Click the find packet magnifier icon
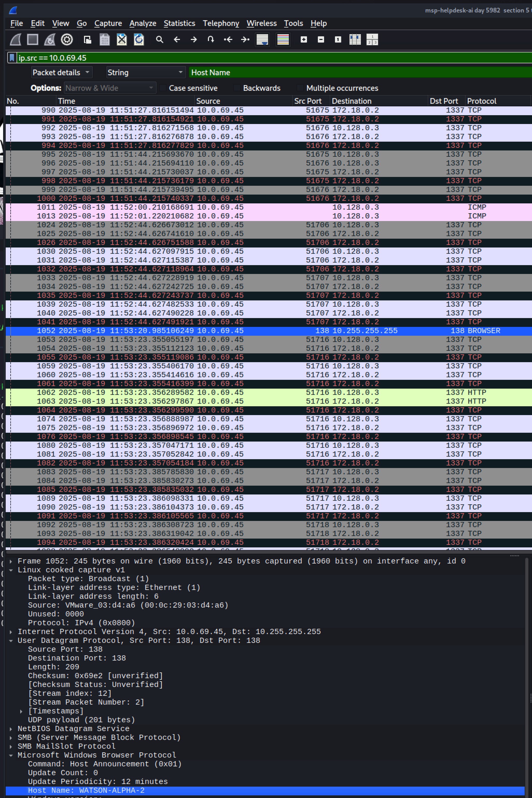Image resolution: width=532 pixels, height=798 pixels. [159, 40]
